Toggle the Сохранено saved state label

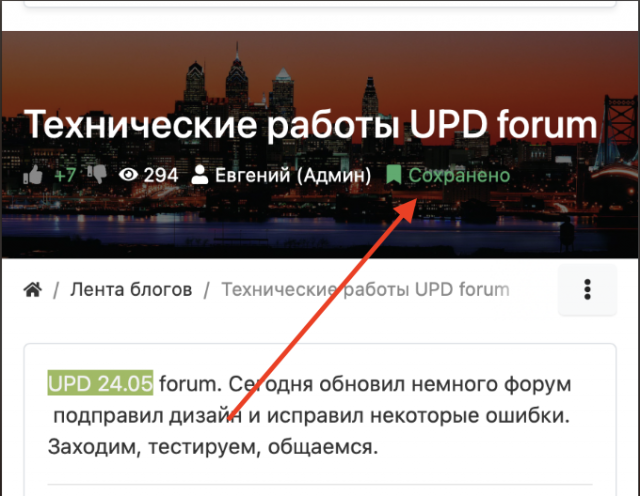459,175
